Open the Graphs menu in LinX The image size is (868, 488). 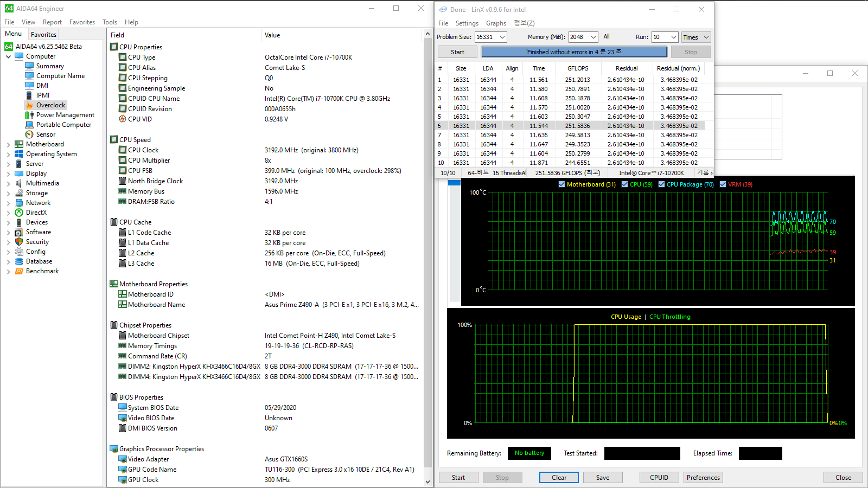(496, 23)
